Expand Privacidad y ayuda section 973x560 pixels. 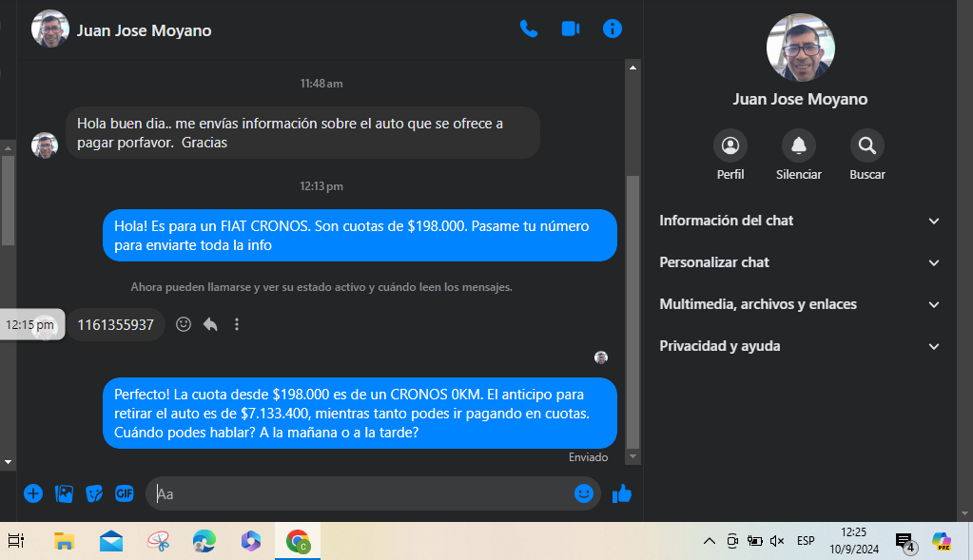(799, 346)
